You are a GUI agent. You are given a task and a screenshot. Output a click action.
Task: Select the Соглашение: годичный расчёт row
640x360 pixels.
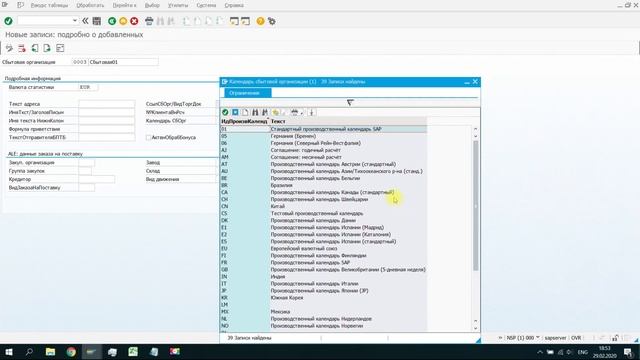pyautogui.click(x=324, y=150)
